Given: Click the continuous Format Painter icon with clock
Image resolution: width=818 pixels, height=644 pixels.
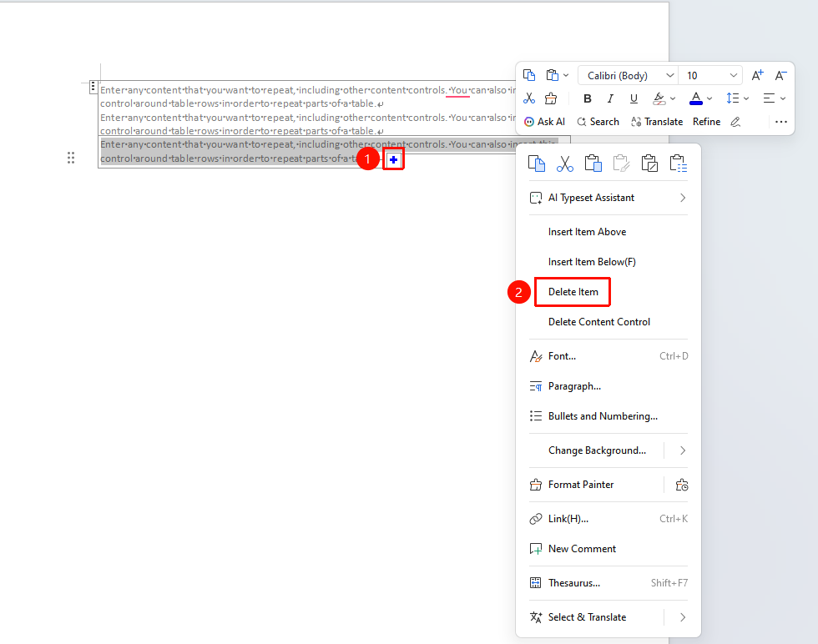Looking at the screenshot, I should coord(681,485).
